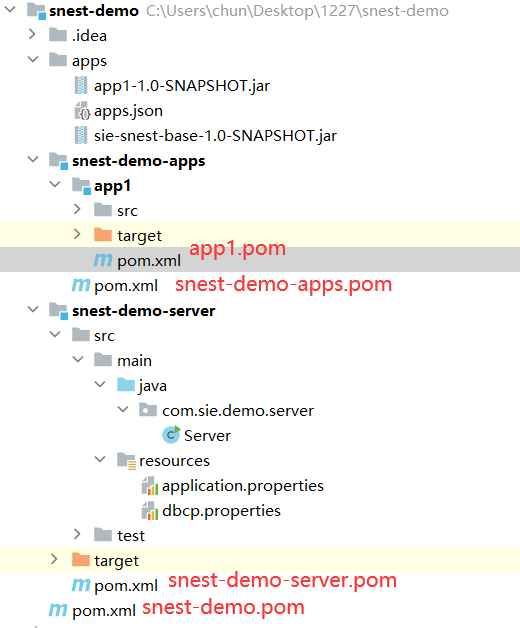Click the app1-1.0-SNAPSHOT.jar archive icon
Screen dimensions: 520x628
click(81, 85)
